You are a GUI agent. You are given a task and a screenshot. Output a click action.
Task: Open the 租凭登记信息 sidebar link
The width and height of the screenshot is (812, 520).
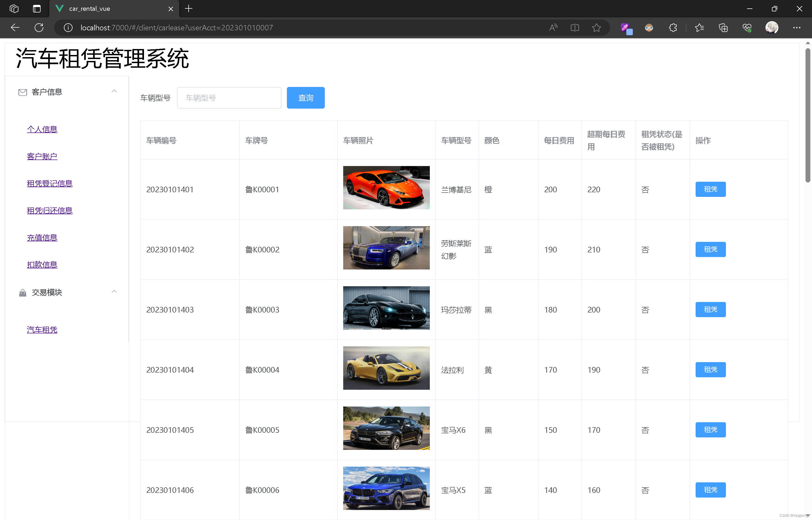click(x=50, y=183)
